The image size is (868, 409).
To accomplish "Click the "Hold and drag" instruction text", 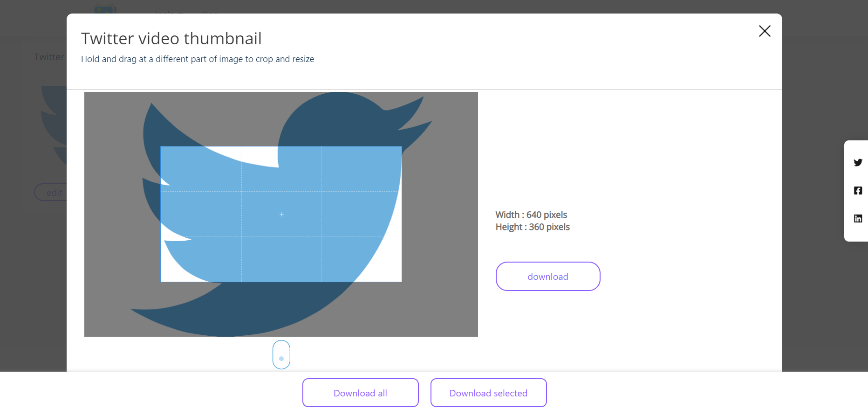I will pyautogui.click(x=198, y=59).
